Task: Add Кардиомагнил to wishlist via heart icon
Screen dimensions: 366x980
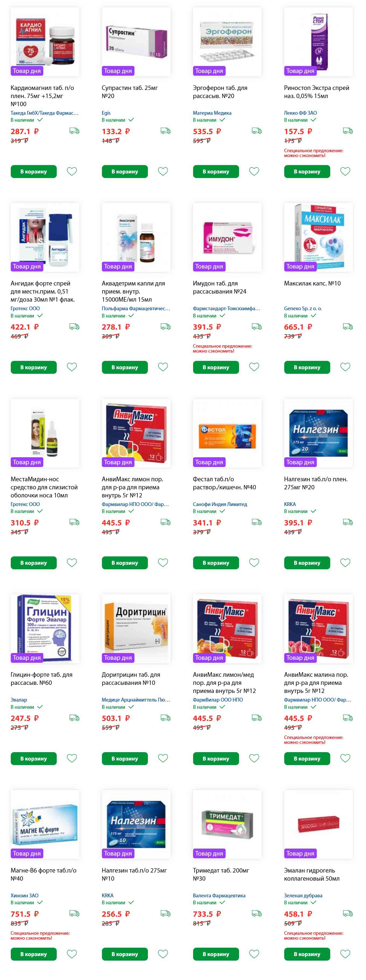Action: [x=72, y=171]
